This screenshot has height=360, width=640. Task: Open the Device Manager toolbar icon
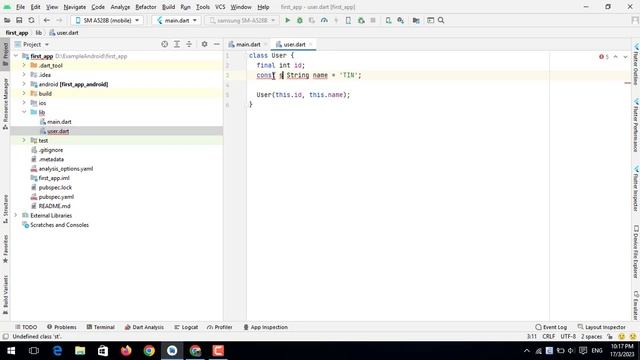click(x=388, y=20)
